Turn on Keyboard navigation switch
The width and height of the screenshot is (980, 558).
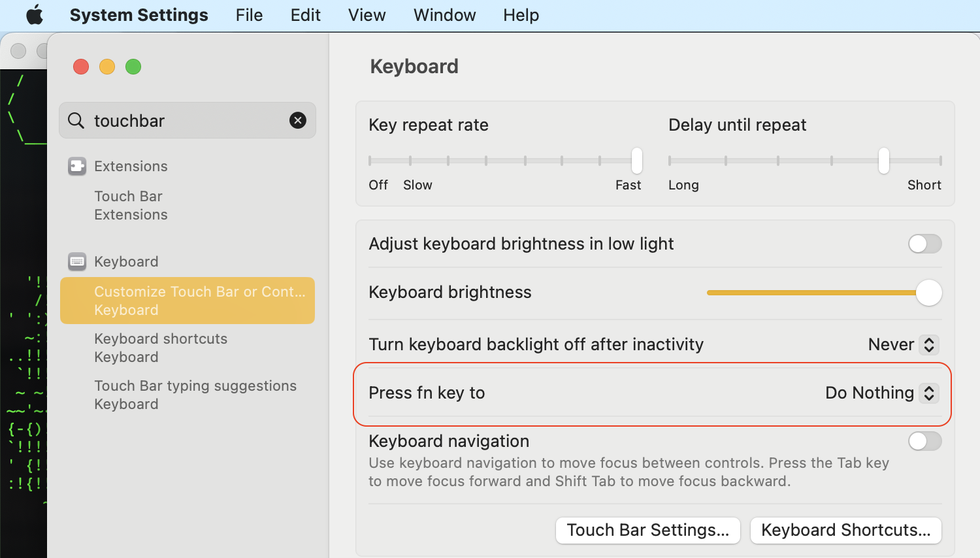pos(924,441)
